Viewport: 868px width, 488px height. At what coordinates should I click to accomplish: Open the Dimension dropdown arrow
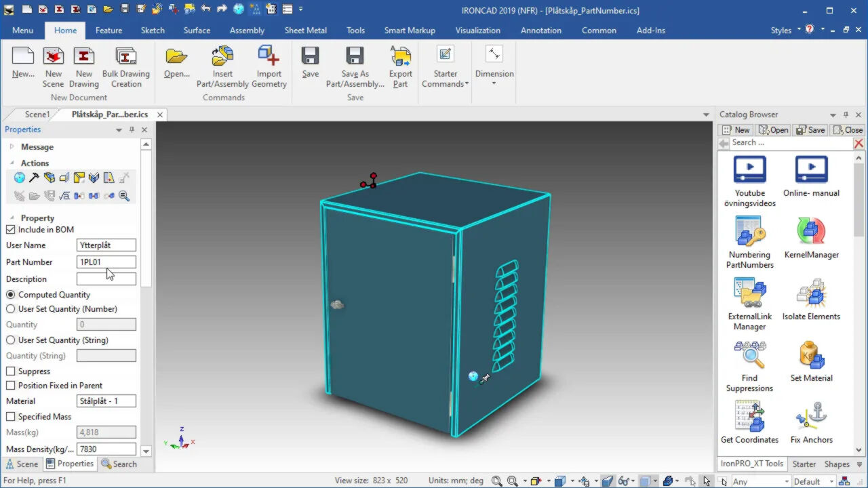click(x=494, y=83)
